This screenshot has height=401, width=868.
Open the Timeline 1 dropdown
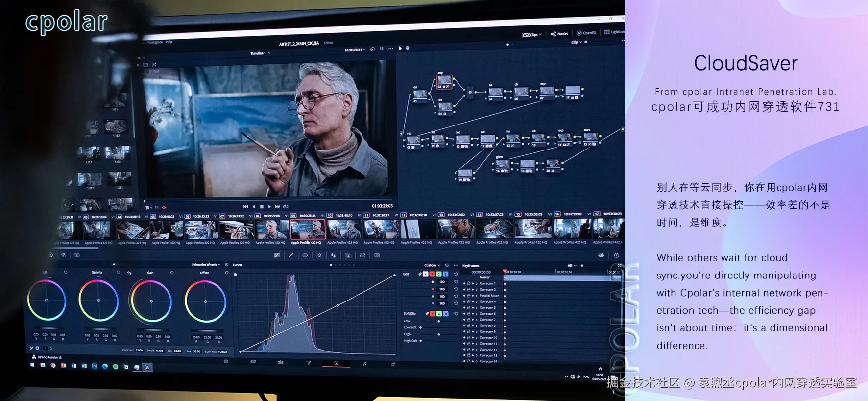[x=260, y=53]
